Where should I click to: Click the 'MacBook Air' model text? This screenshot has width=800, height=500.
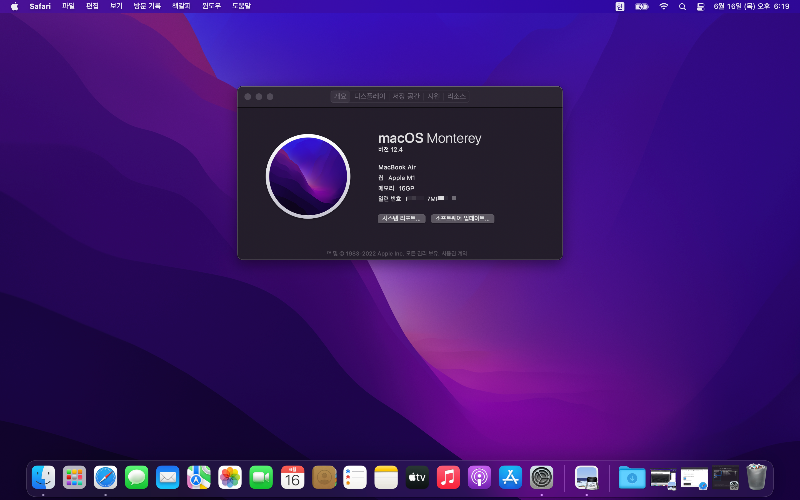[x=397, y=167]
